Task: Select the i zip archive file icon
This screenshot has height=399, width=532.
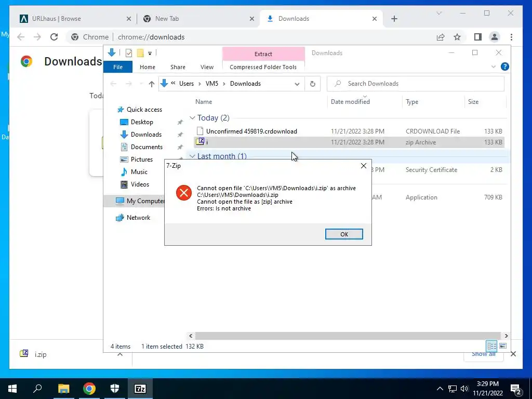Action: click(200, 142)
